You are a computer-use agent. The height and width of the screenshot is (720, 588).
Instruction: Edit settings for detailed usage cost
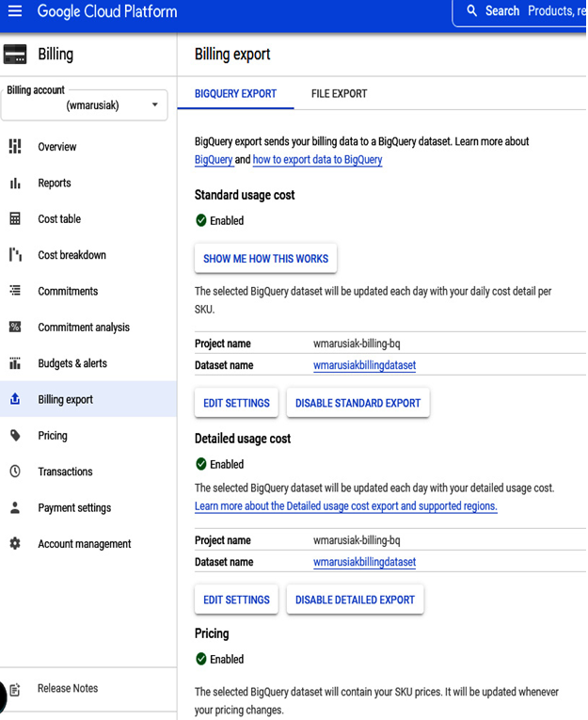click(x=236, y=600)
